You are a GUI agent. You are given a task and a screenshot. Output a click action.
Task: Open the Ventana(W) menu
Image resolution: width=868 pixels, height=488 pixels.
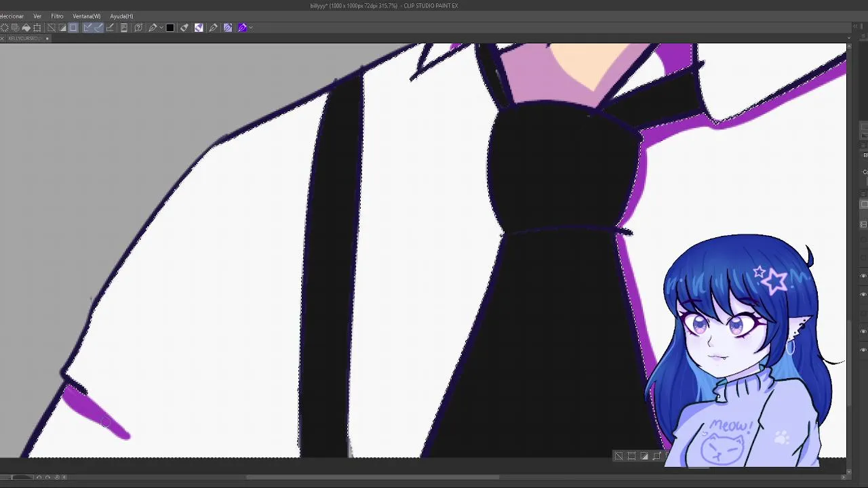tap(86, 16)
